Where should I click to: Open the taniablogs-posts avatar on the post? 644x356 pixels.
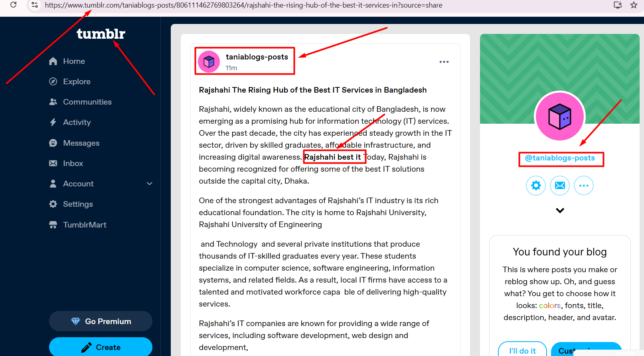pos(209,61)
